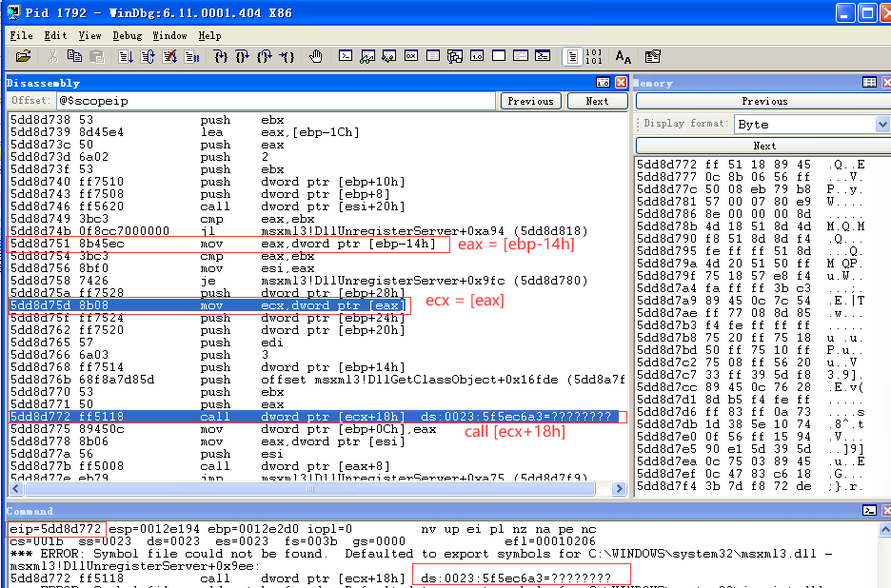Click the Copy icon in toolbar
891x588 pixels.
(x=74, y=56)
